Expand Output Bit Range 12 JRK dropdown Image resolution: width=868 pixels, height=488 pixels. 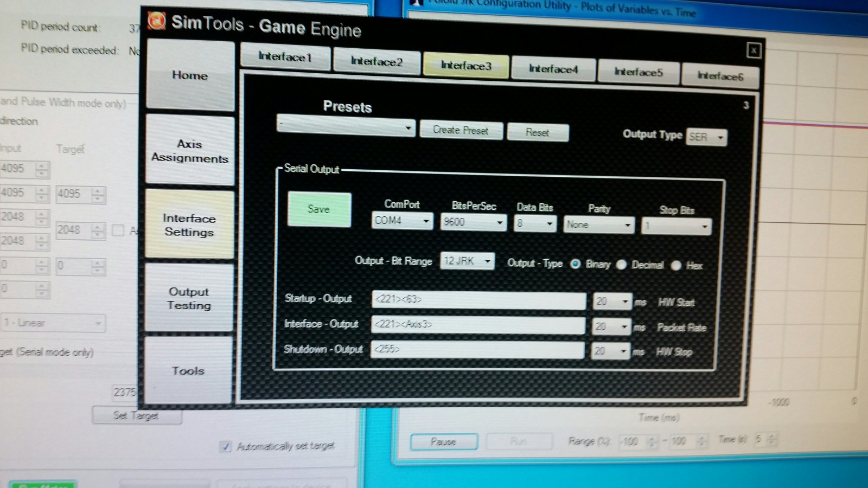click(x=467, y=261)
